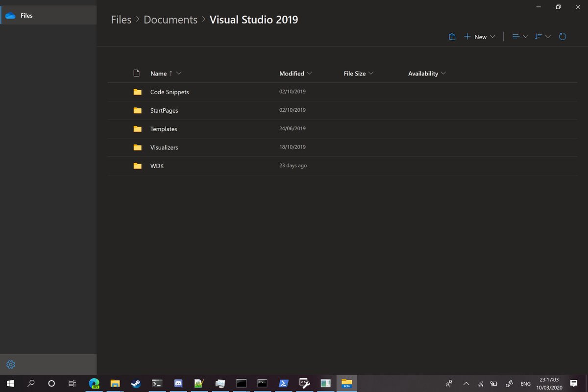Refresh the folder listing

pyautogui.click(x=563, y=37)
